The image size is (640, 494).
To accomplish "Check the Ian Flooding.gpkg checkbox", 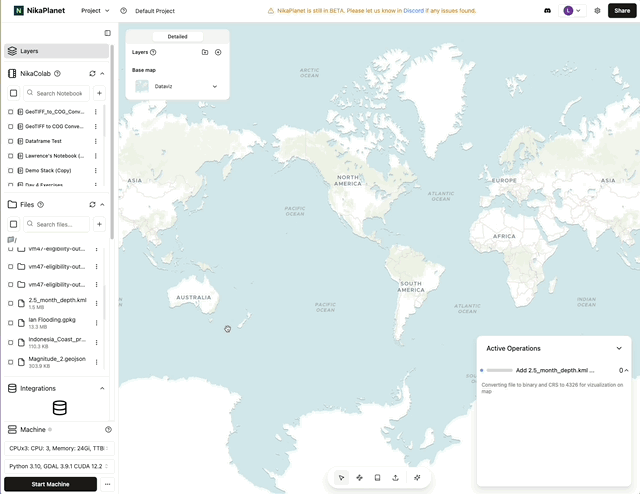I will 11,323.
